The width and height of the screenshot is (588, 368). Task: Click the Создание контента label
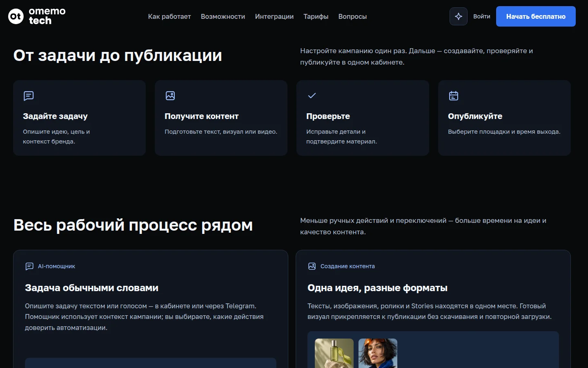(x=347, y=266)
